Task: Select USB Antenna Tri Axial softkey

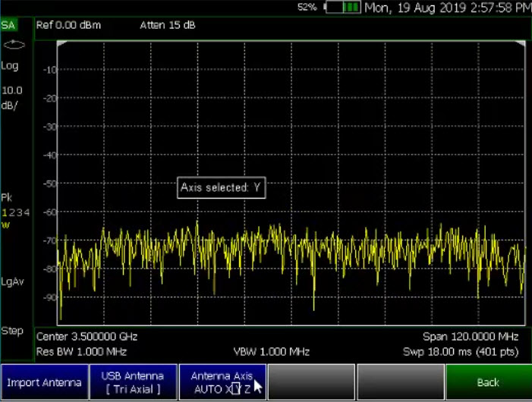Action: (x=133, y=383)
